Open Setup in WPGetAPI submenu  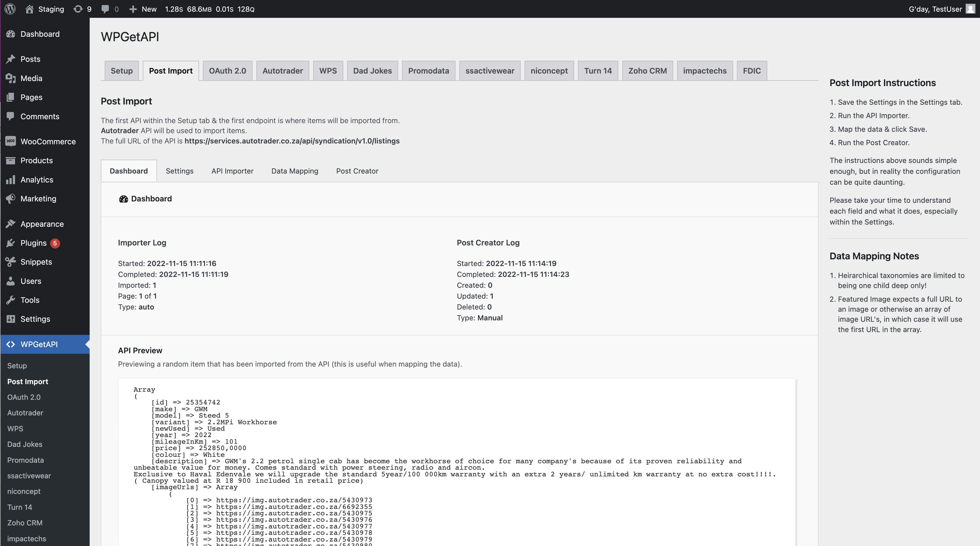pyautogui.click(x=17, y=365)
